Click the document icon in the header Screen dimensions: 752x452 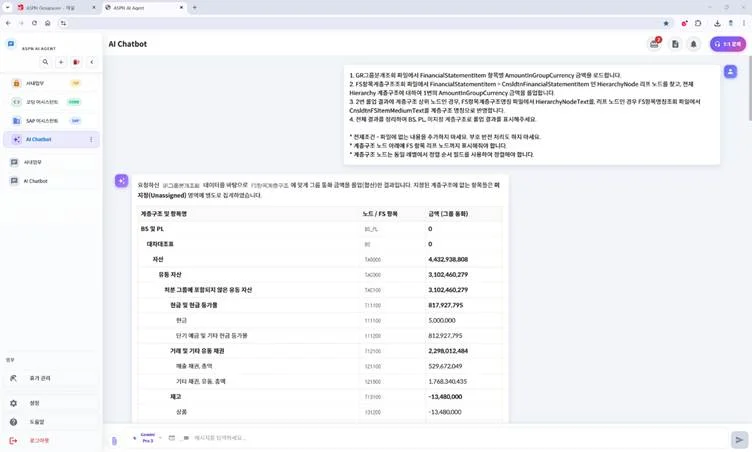[x=675, y=44]
